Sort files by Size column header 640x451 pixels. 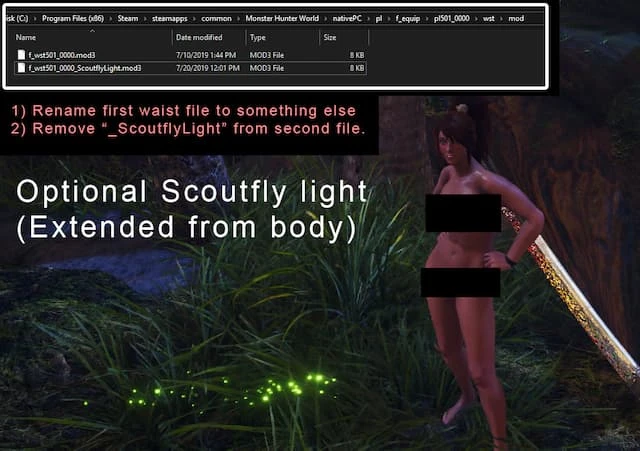330,37
